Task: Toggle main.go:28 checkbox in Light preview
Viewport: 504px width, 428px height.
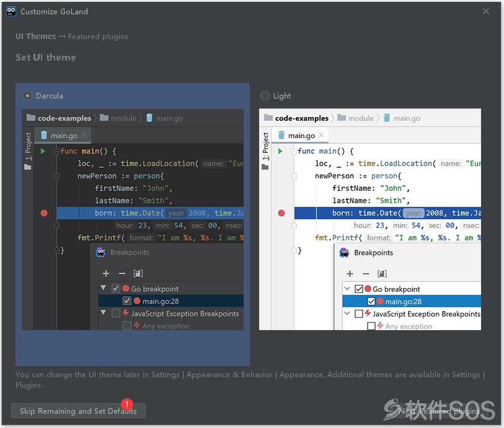Action: click(371, 301)
